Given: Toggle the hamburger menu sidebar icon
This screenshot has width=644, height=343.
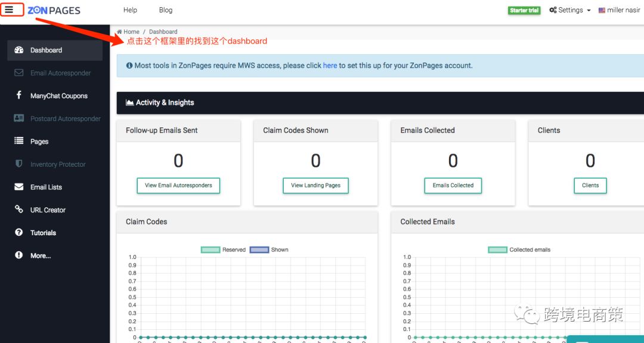Looking at the screenshot, I should click(9, 10).
